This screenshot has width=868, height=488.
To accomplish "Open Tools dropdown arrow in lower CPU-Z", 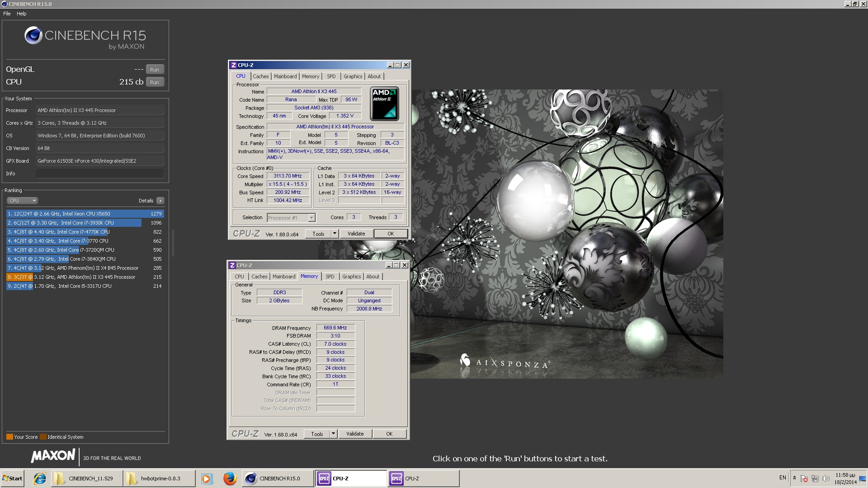I will (334, 434).
